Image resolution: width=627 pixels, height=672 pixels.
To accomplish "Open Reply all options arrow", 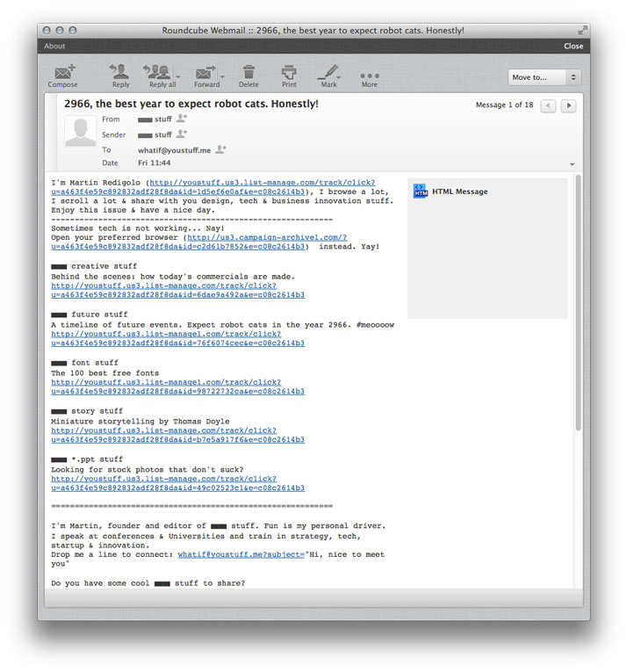I will (178, 77).
